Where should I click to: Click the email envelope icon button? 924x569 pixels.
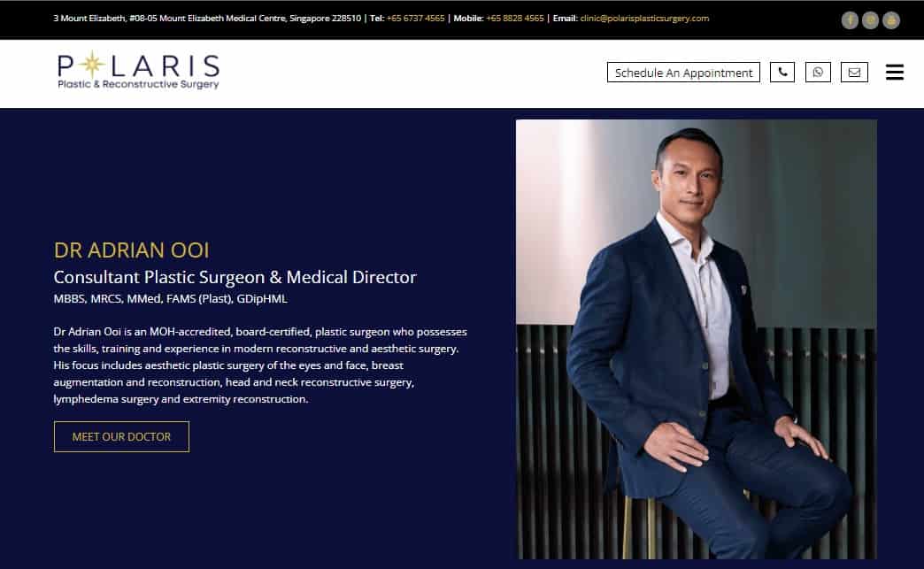854,72
